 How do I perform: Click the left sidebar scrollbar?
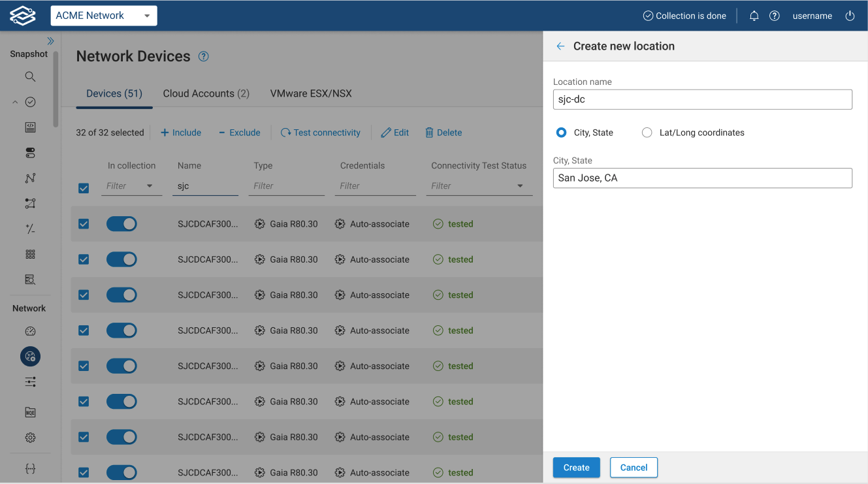(56, 90)
